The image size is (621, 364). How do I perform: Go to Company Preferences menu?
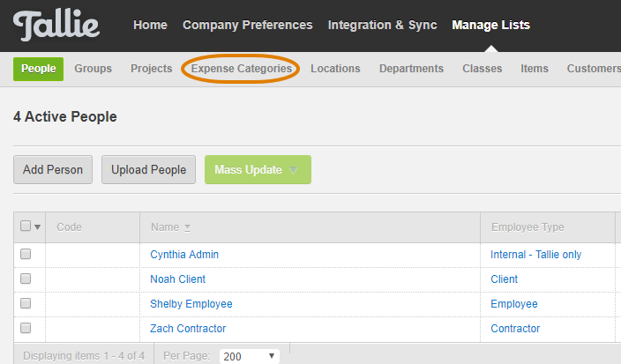[248, 25]
